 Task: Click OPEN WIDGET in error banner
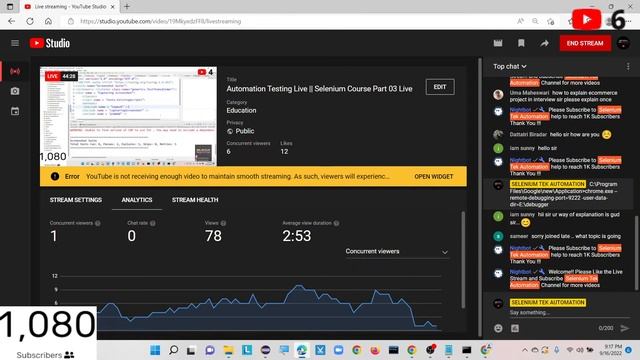click(433, 176)
